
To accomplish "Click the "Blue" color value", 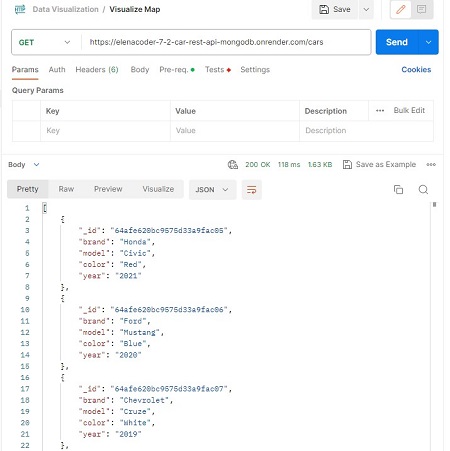I will pyautogui.click(x=133, y=343).
